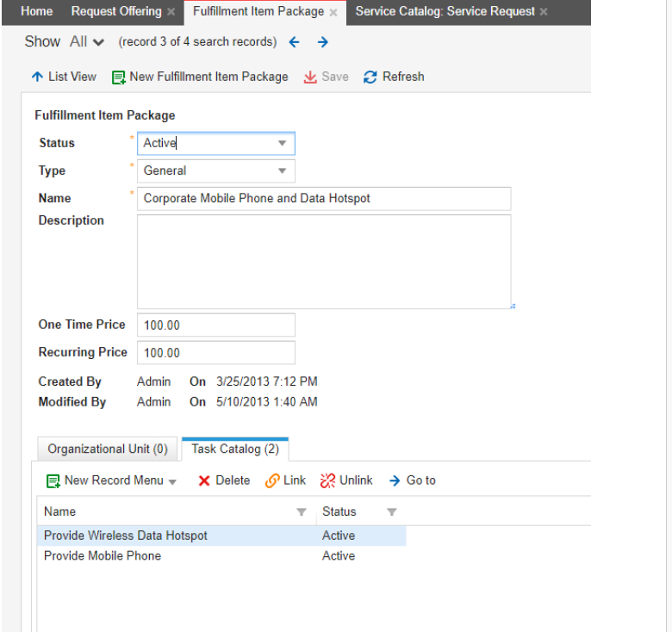Click the Unlink broken chain icon
The width and height of the screenshot is (672, 632).
click(328, 480)
